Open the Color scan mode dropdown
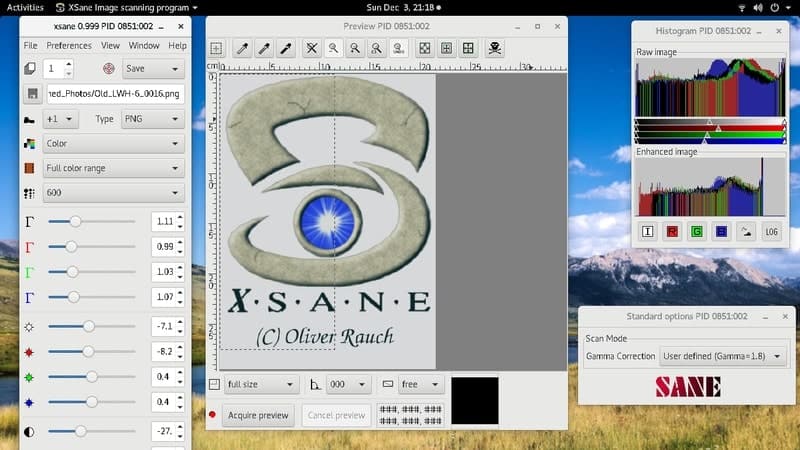The height and width of the screenshot is (450, 800). (x=113, y=144)
